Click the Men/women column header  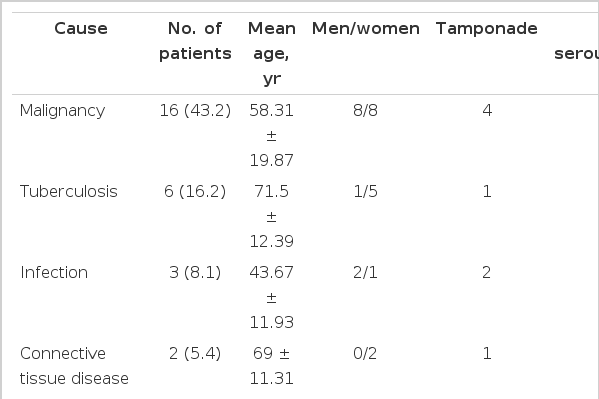coord(366,29)
